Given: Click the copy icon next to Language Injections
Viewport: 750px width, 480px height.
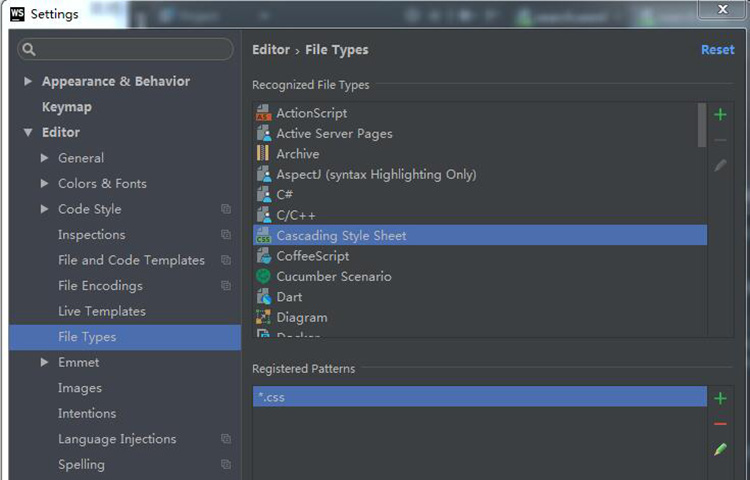Looking at the screenshot, I should (226, 439).
